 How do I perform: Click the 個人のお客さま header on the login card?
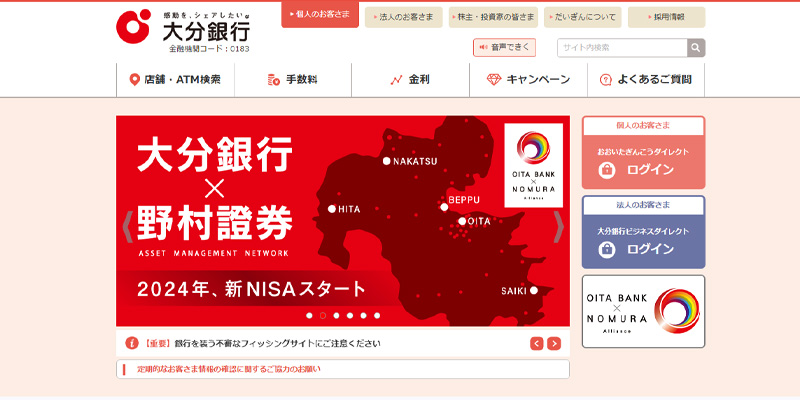pyautogui.click(x=643, y=126)
